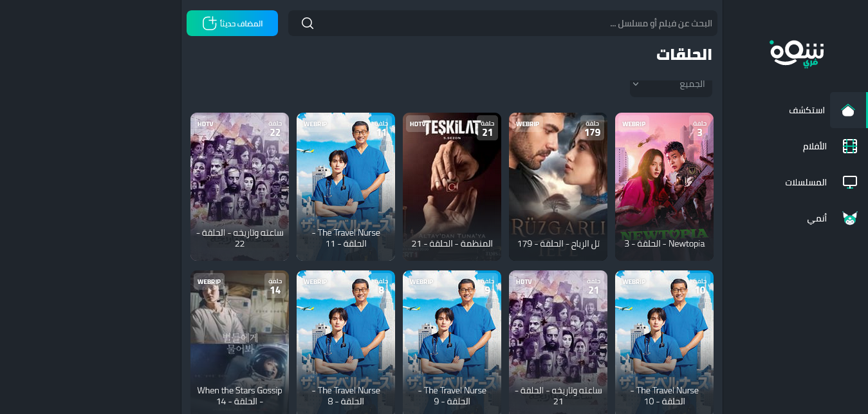Screen dimensions: 868x414
Task: Click the WEBRIP badge on the تل الرياح card
Action: [x=528, y=124]
